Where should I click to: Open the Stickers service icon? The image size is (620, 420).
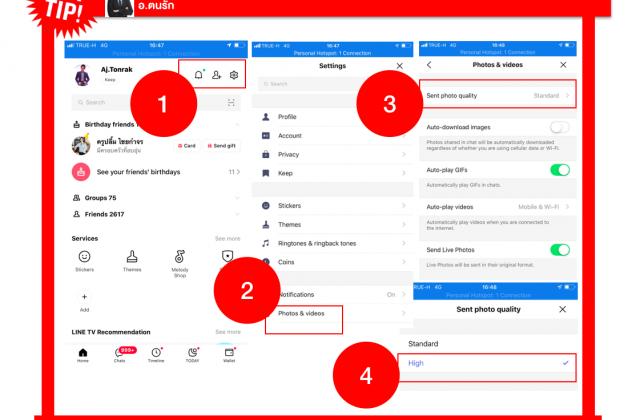coord(84,256)
